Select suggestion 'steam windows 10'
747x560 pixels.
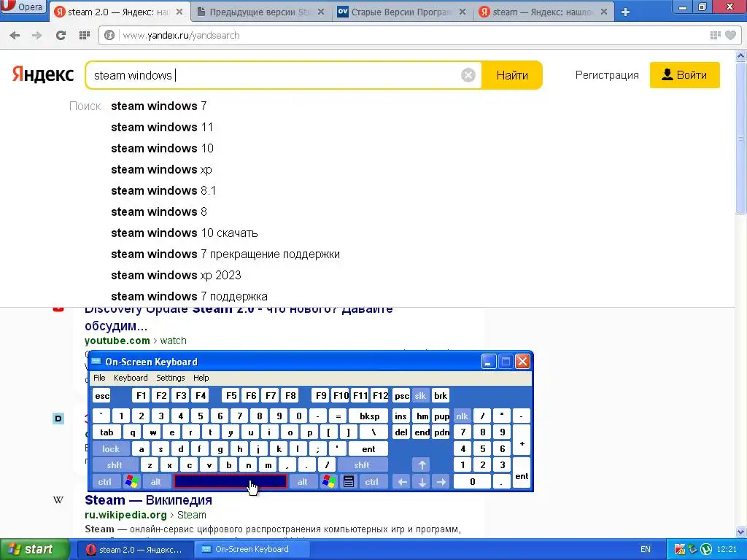(162, 148)
